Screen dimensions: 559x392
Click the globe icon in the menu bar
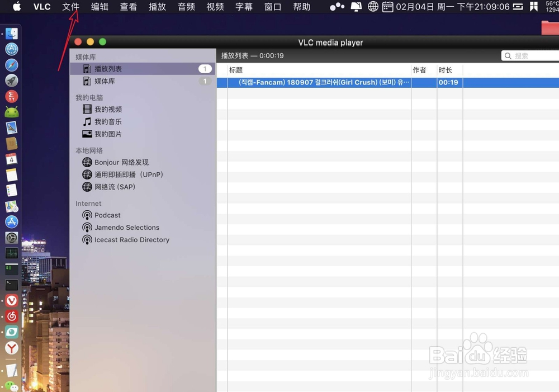pyautogui.click(x=373, y=7)
